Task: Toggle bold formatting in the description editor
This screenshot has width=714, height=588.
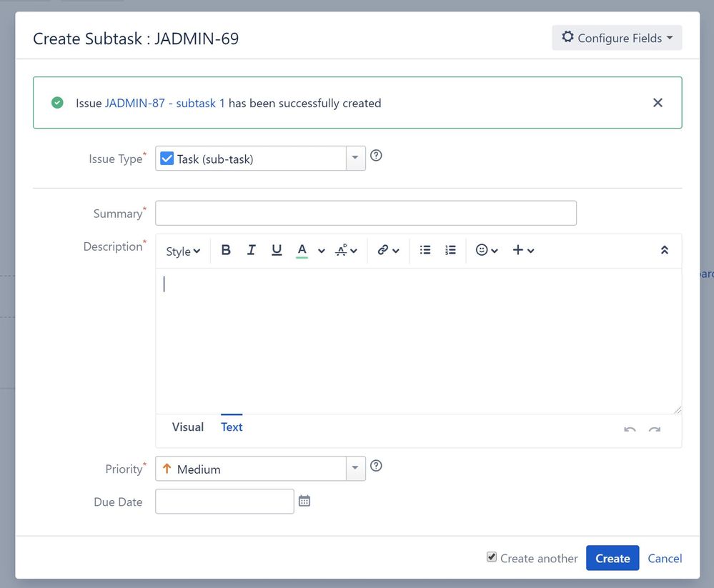Action: point(226,250)
